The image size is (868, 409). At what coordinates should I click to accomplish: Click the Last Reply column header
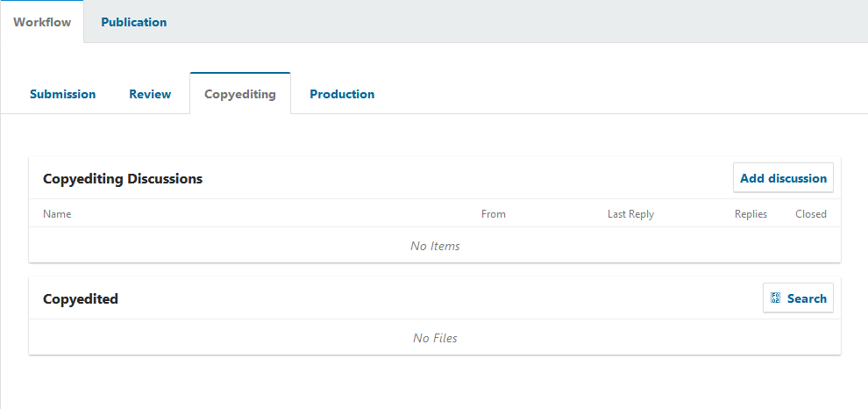coord(630,214)
